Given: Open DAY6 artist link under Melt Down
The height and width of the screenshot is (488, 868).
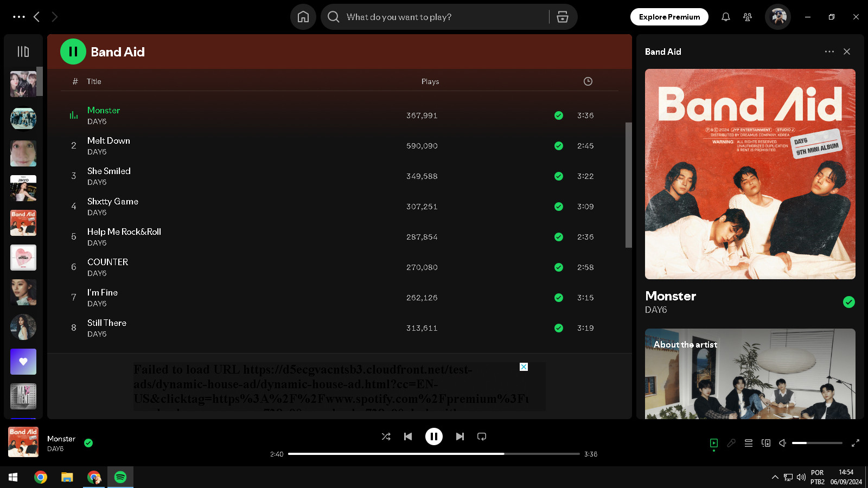Looking at the screenshot, I should [97, 152].
